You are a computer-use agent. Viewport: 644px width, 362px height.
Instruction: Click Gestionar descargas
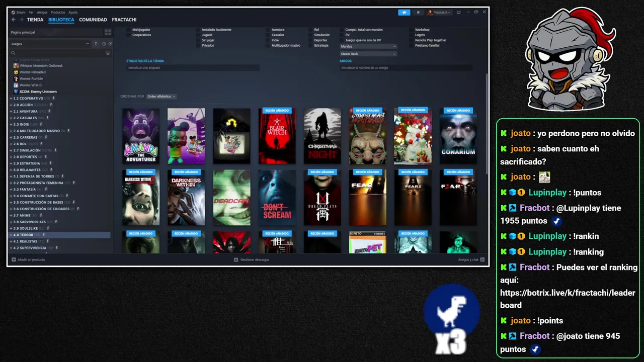tap(251, 259)
